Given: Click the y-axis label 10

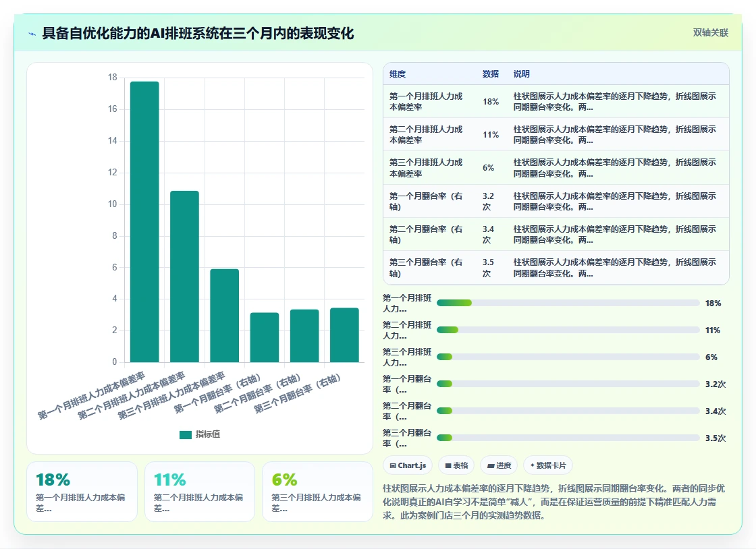Looking at the screenshot, I should (x=112, y=204).
